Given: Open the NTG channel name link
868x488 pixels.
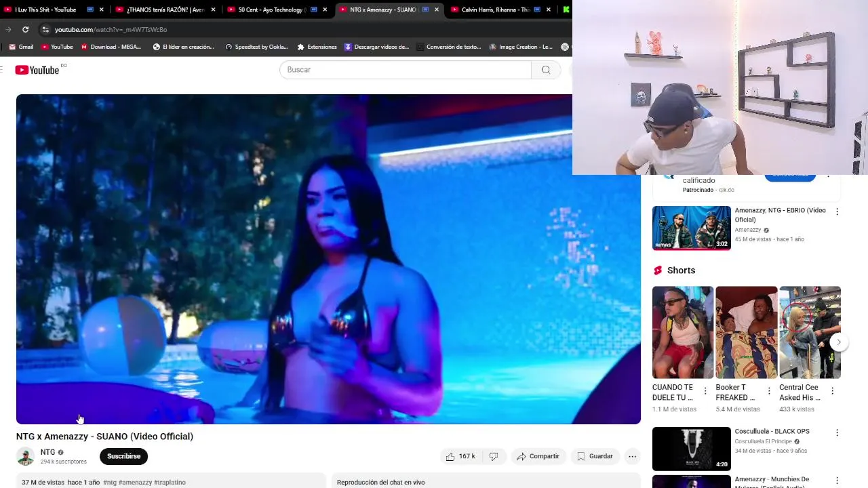Looking at the screenshot, I should pyautogui.click(x=47, y=452).
